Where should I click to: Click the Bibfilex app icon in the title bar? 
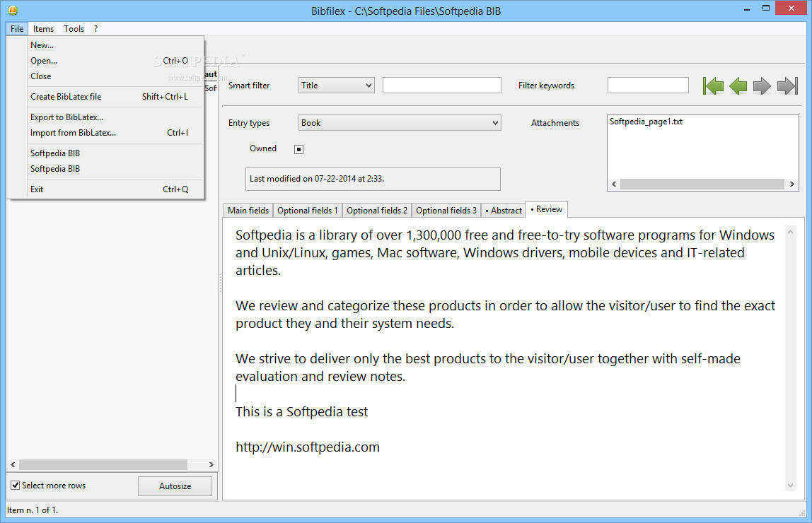pyautogui.click(x=13, y=11)
